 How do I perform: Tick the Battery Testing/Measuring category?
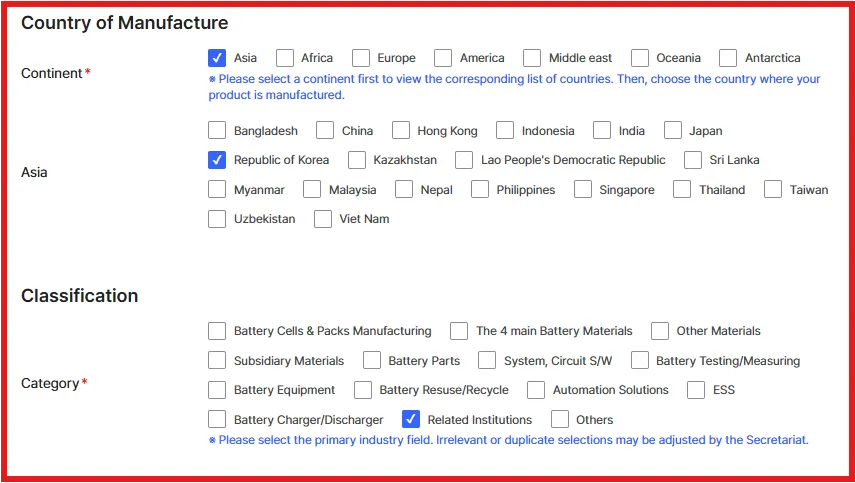(x=639, y=361)
